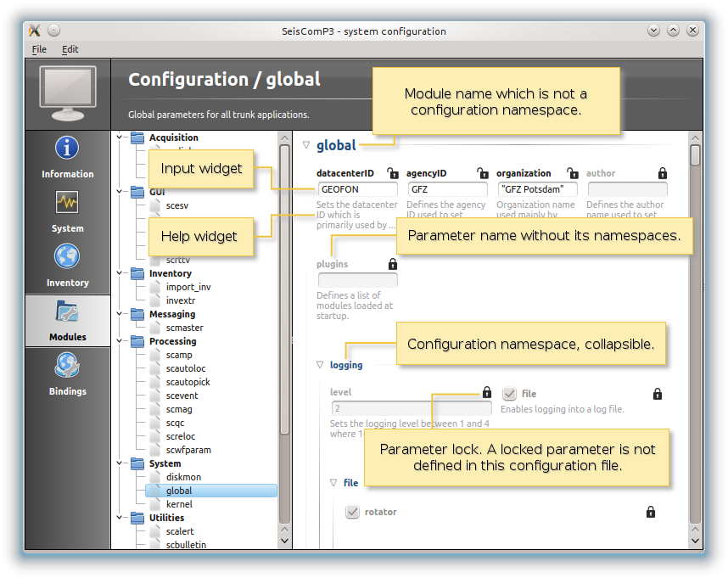Toggle the rotator checkbox
Viewport: 728px width, 578px height.
point(352,512)
